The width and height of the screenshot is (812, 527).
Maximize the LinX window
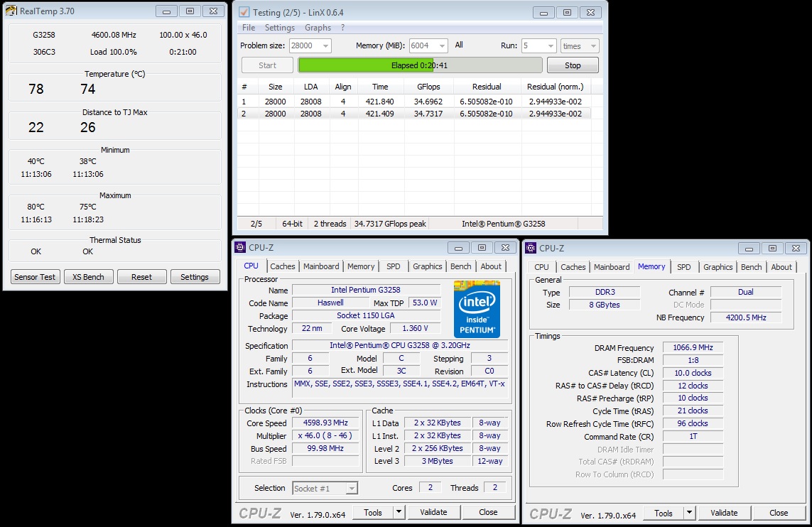[567, 12]
